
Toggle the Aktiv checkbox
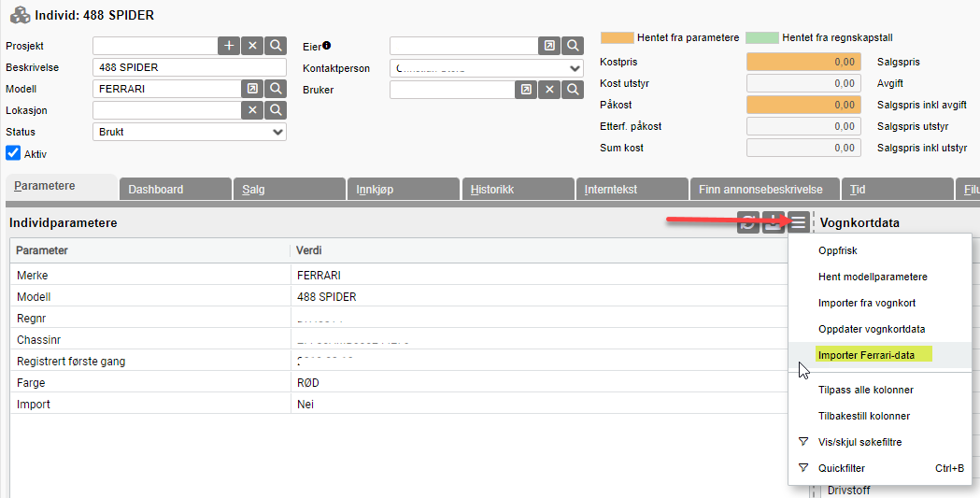[13, 152]
